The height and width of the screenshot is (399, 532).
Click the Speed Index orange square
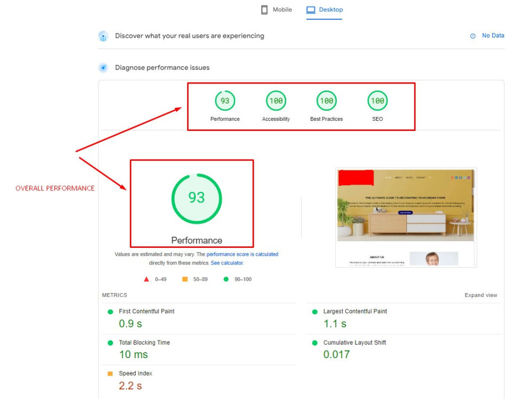[110, 374]
